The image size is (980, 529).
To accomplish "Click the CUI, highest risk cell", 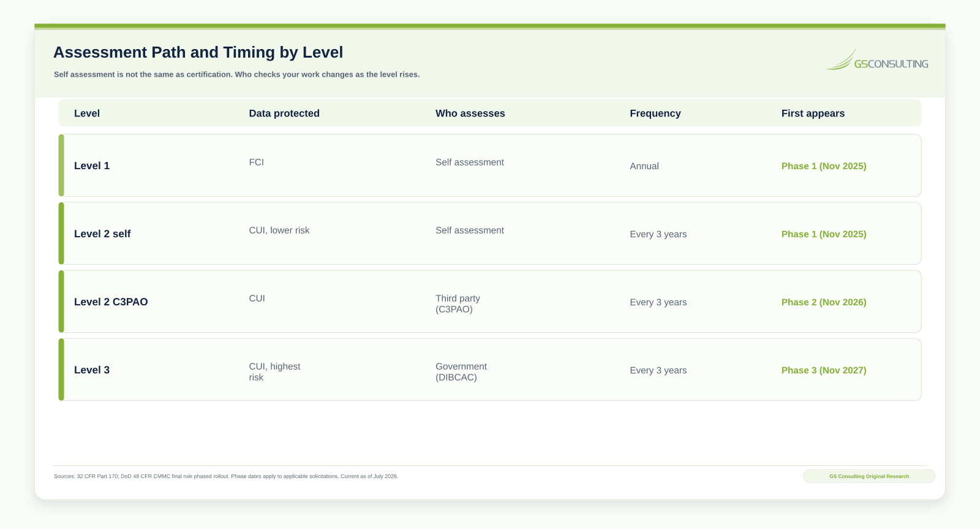I will pyautogui.click(x=274, y=371).
